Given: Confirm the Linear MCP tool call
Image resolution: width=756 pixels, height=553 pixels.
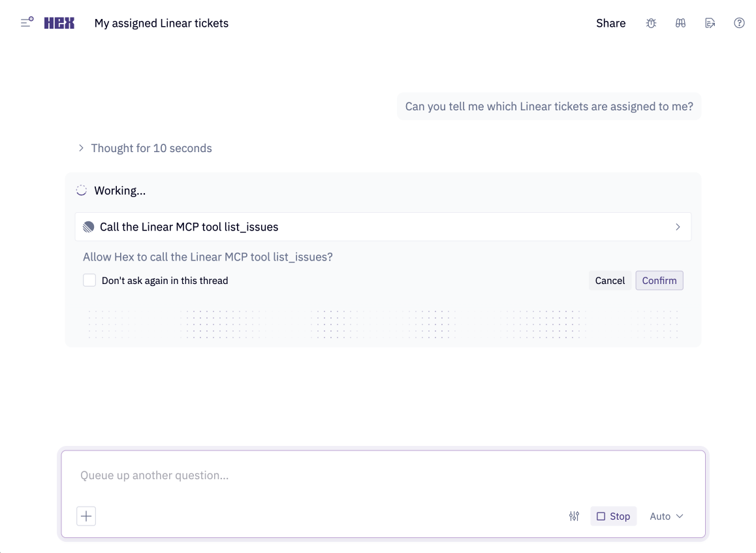Looking at the screenshot, I should coord(659,281).
